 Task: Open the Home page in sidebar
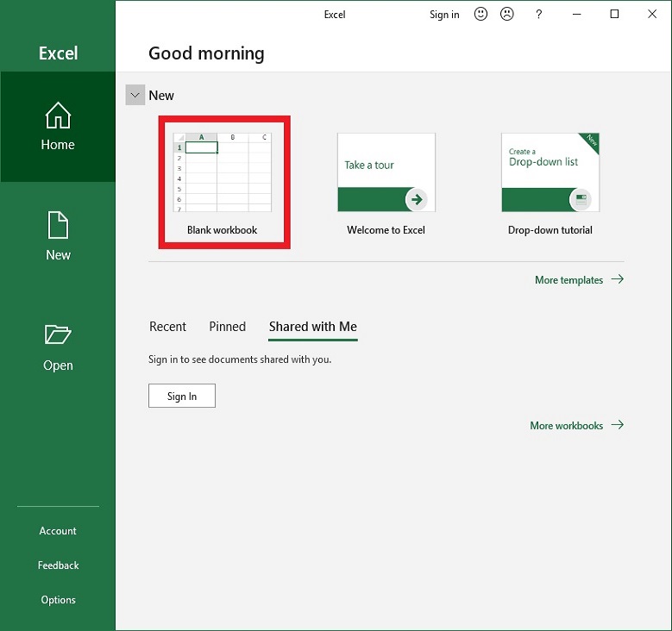58,127
